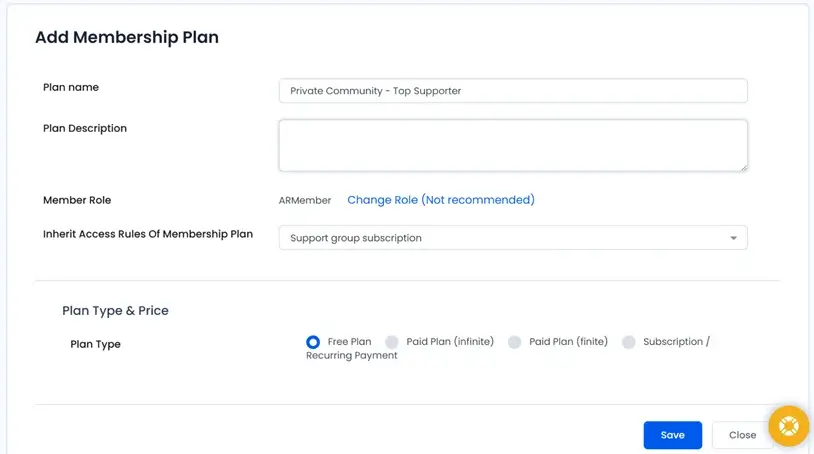Choose the Paid Plan (infinite) option
Image resolution: width=814 pixels, height=454 pixels.
392,342
